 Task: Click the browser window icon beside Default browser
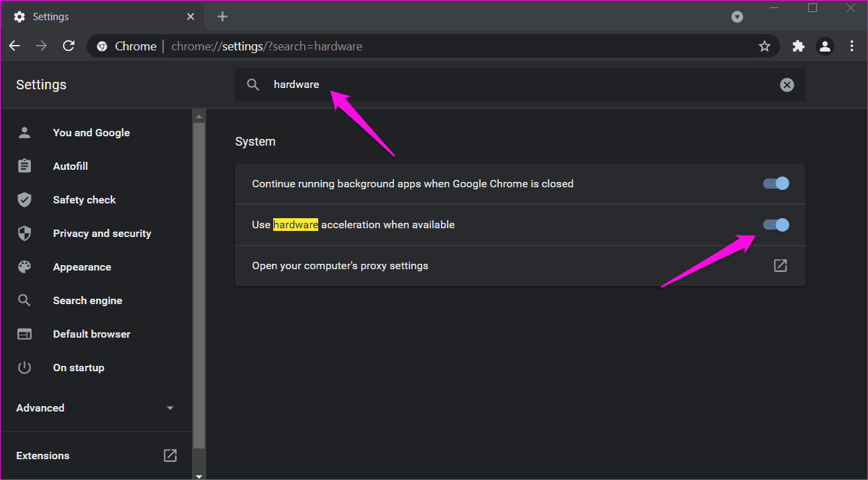25,334
